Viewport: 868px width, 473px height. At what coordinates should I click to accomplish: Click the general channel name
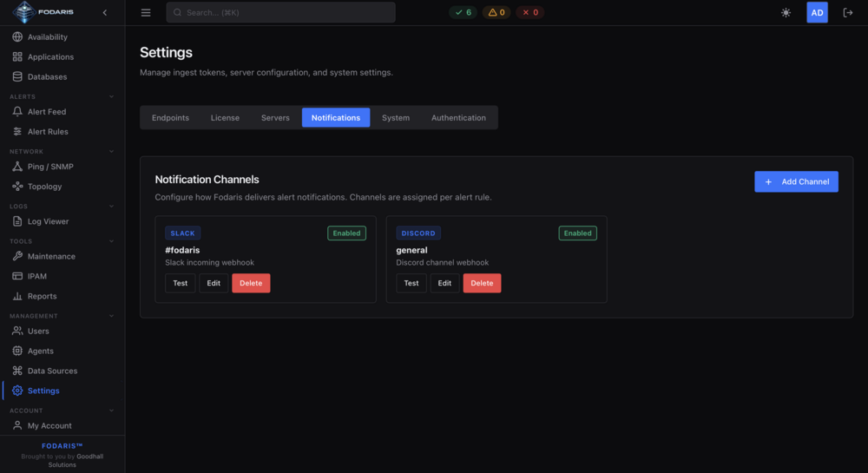[411, 250]
